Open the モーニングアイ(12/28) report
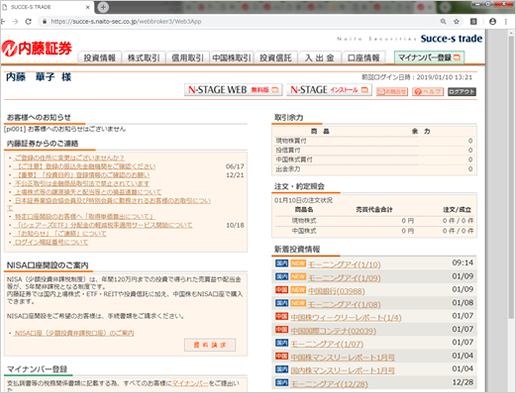The width and height of the screenshot is (516, 393). [x=329, y=384]
